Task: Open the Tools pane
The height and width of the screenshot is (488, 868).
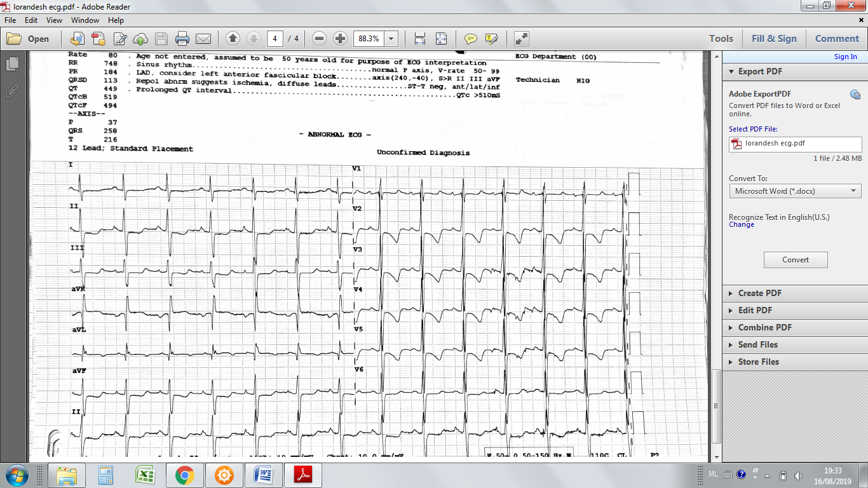Action: (x=721, y=39)
